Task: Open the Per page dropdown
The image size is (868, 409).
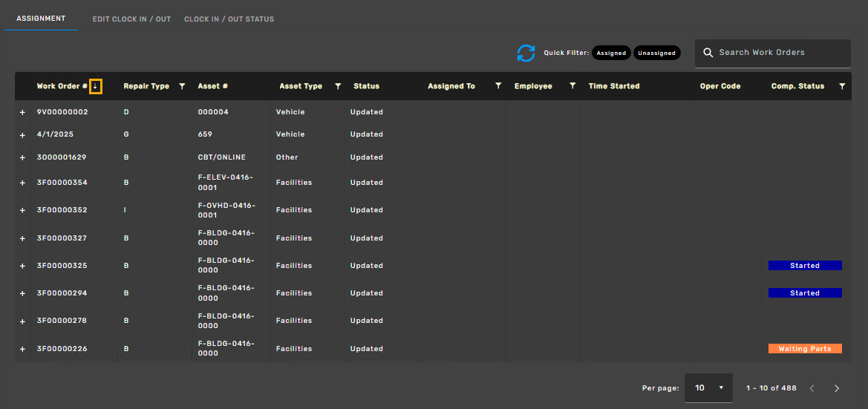Action: 708,388
